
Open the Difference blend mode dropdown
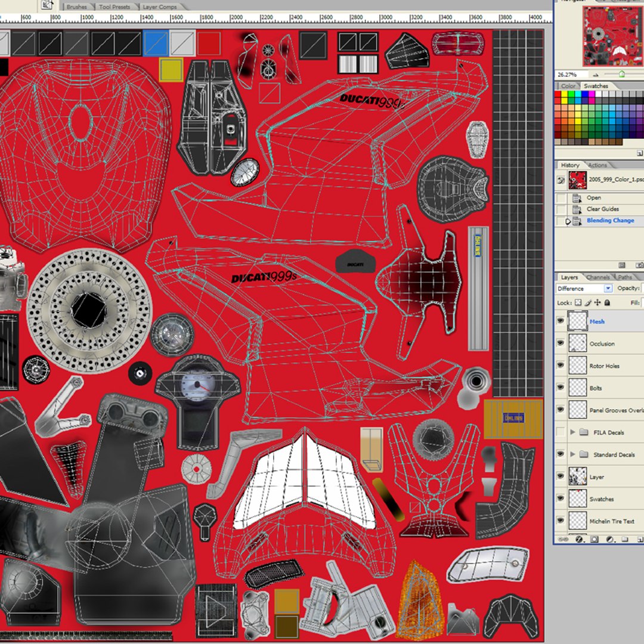[608, 289]
